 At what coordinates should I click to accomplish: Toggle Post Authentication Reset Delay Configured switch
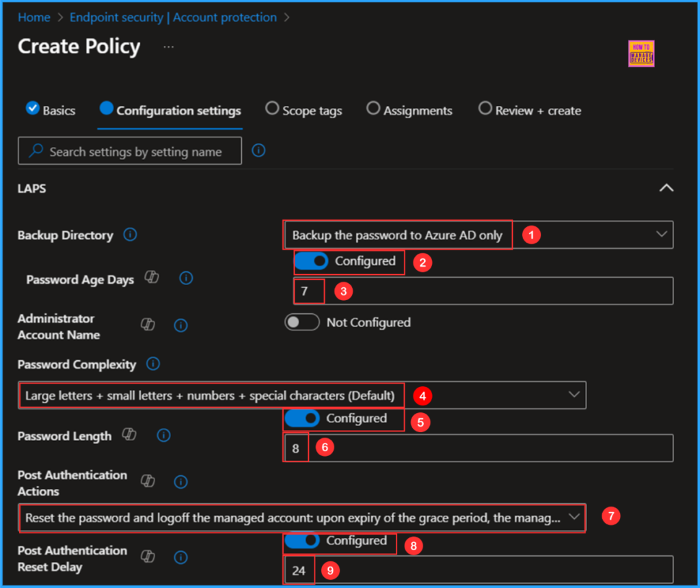pos(302,541)
